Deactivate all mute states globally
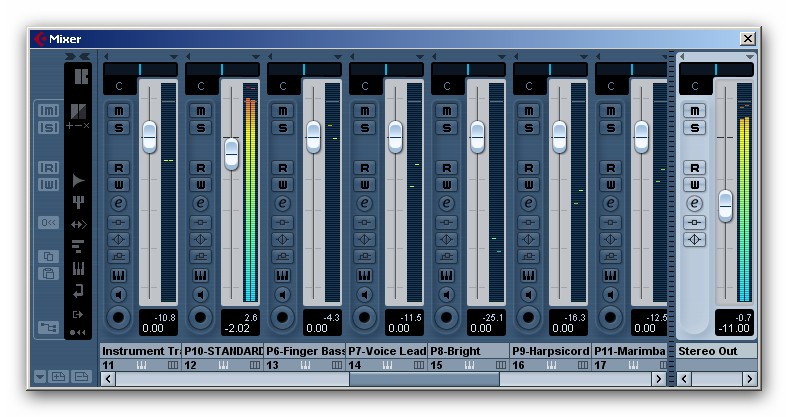 click(49, 111)
